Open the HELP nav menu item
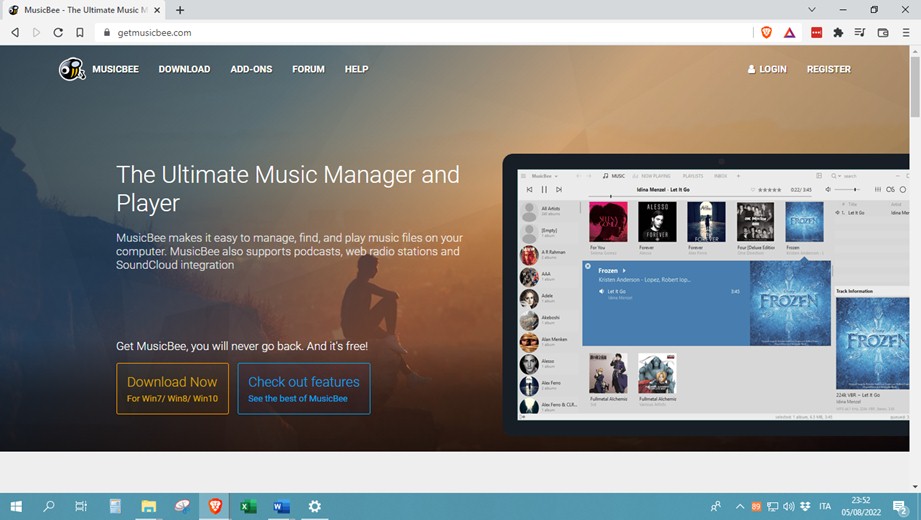 tap(357, 69)
